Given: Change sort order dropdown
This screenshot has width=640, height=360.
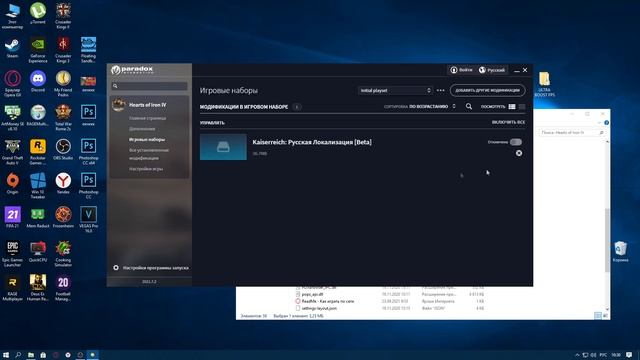Looking at the screenshot, I should 433,107.
